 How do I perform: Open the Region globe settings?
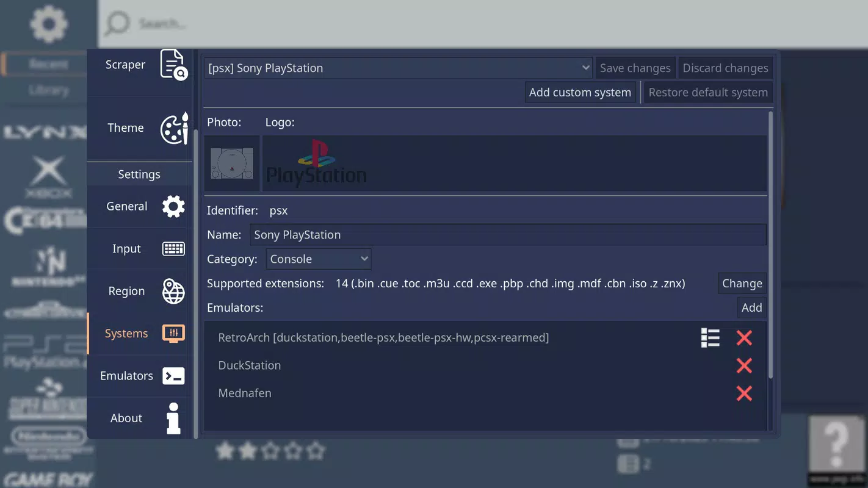click(x=140, y=292)
